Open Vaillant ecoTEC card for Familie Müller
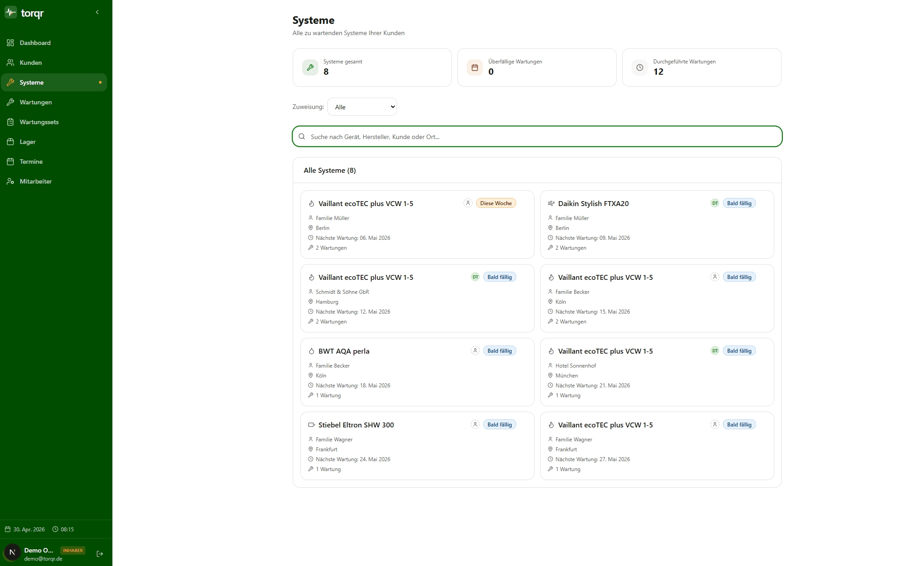Viewport: 924px width, 566px height. point(417,225)
